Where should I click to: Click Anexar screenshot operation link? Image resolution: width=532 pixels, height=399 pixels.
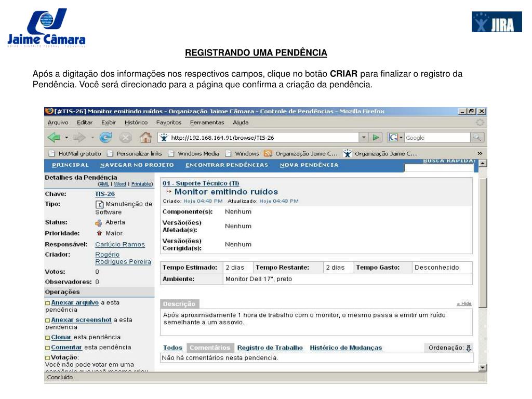click(x=82, y=320)
